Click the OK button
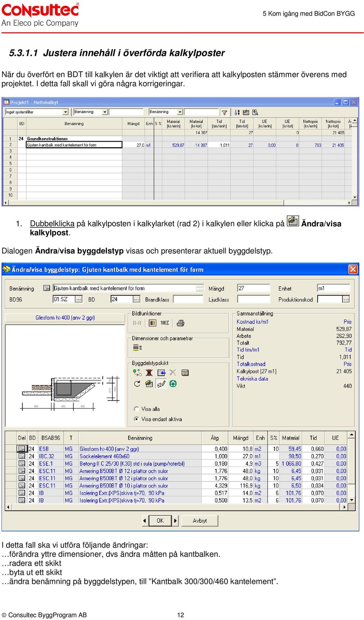 pyautogui.click(x=160, y=521)
